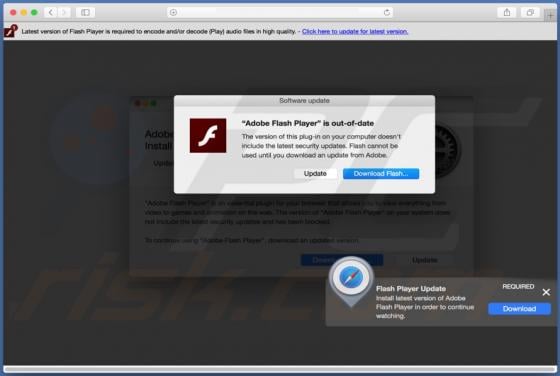Click the Download button in Flash Player Update popup
This screenshot has height=376, width=560.
(x=519, y=309)
